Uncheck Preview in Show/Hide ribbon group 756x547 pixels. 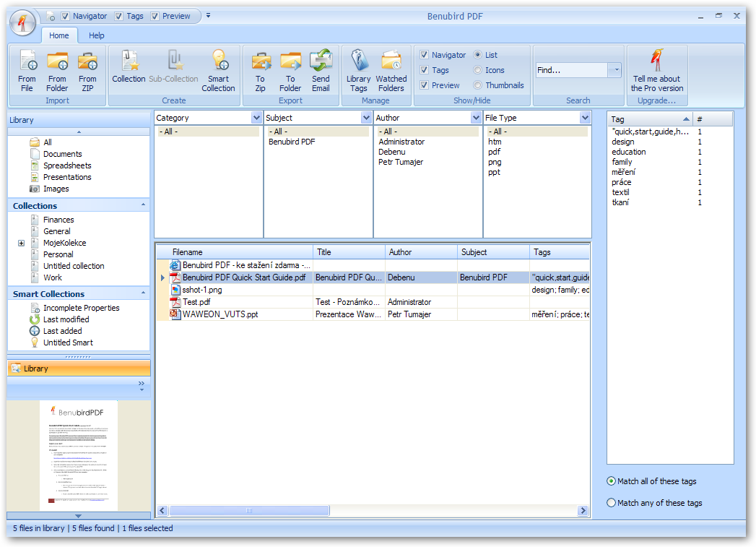coord(424,85)
